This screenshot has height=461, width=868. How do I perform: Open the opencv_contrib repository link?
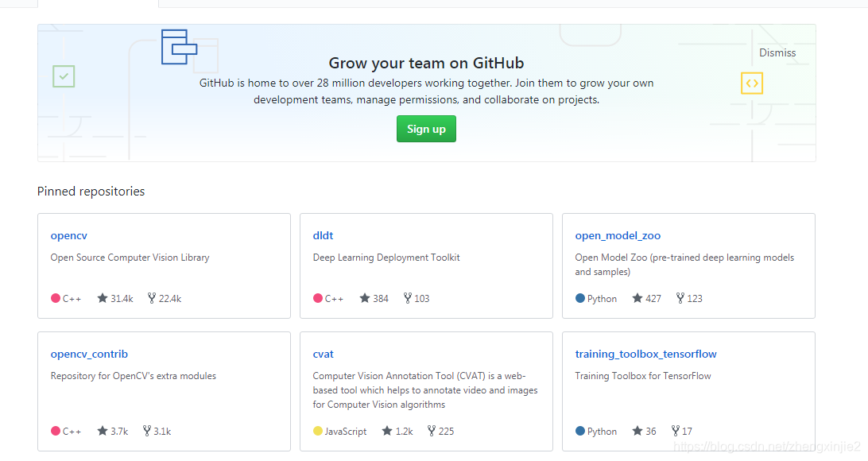pos(89,354)
